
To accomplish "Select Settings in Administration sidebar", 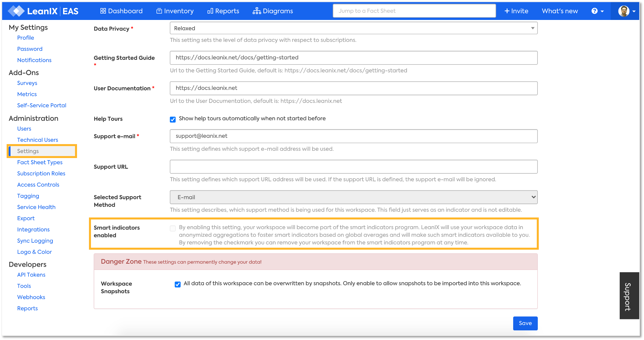I will pyautogui.click(x=42, y=151).
